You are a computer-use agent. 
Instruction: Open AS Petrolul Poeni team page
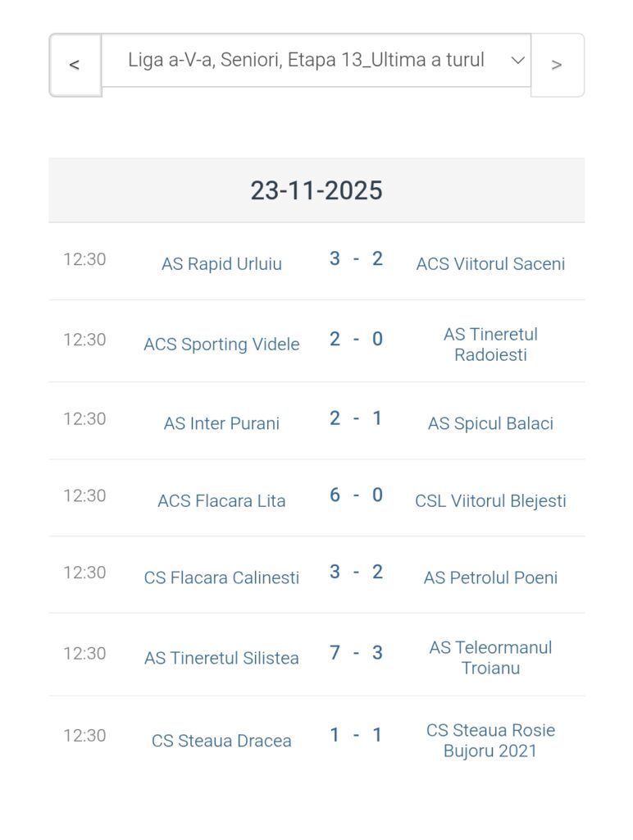point(490,577)
